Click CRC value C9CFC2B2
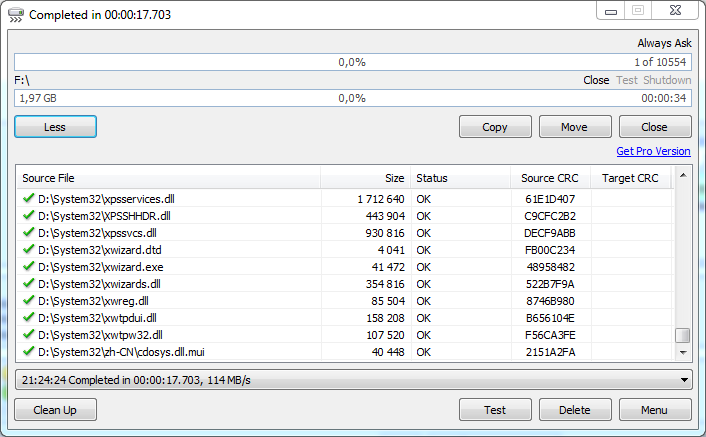The image size is (706, 437). pos(550,216)
